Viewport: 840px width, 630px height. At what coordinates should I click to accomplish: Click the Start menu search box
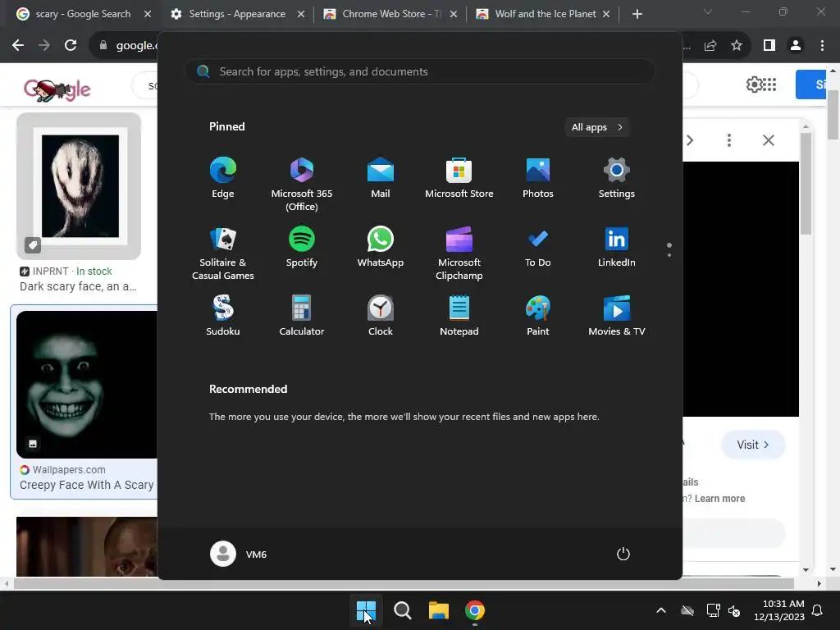[420, 71]
